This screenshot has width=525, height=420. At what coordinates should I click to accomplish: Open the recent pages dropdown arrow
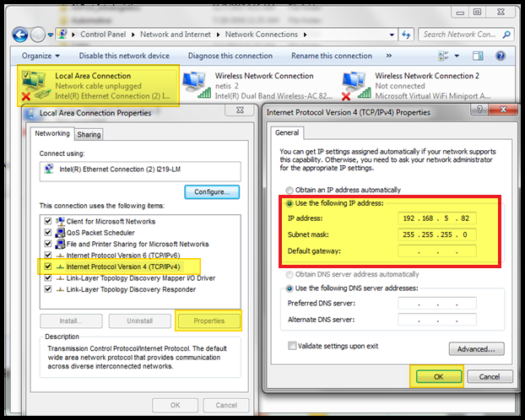tap(51, 35)
